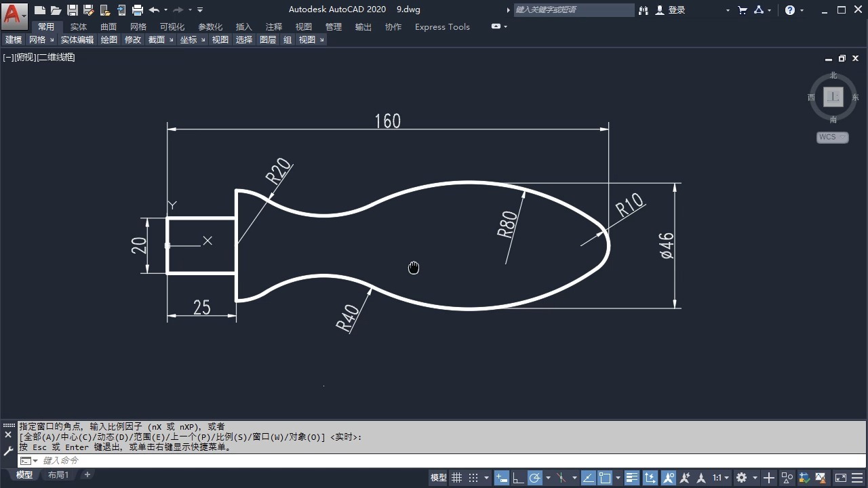Click the Undo arrow icon
The width and height of the screenshot is (868, 488).
(x=154, y=10)
